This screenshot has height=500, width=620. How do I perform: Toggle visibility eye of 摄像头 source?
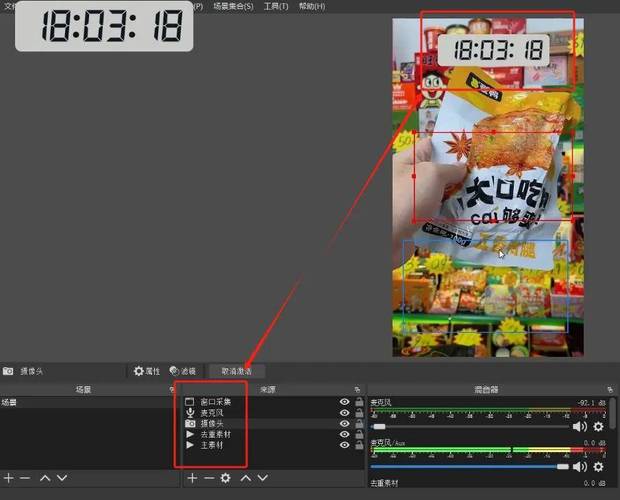click(345, 423)
